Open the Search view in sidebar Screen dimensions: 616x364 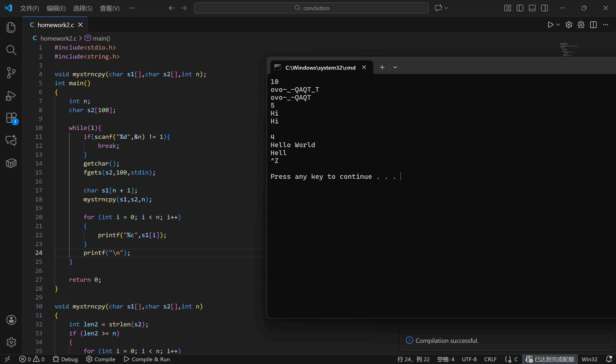(11, 50)
